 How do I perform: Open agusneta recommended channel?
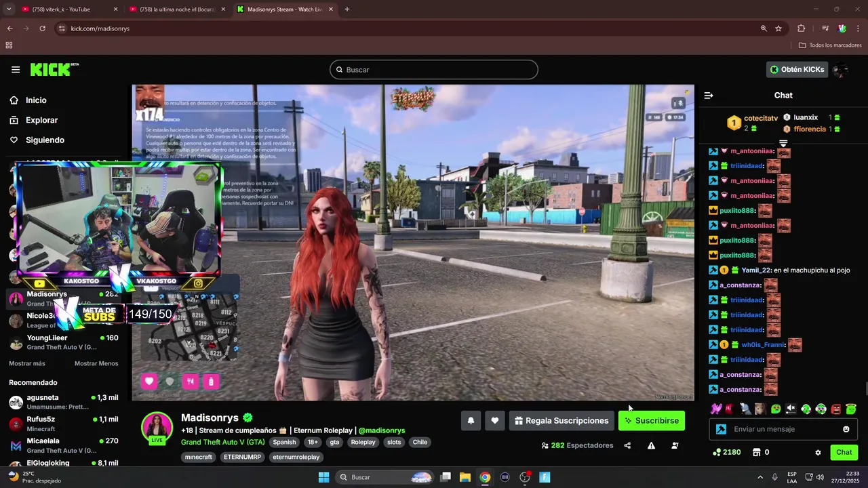(x=64, y=402)
